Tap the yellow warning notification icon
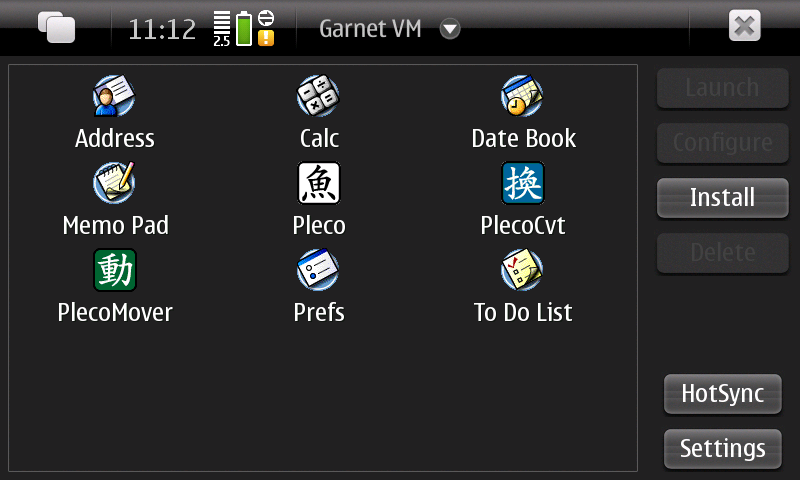The height and width of the screenshot is (480, 800). [x=266, y=38]
